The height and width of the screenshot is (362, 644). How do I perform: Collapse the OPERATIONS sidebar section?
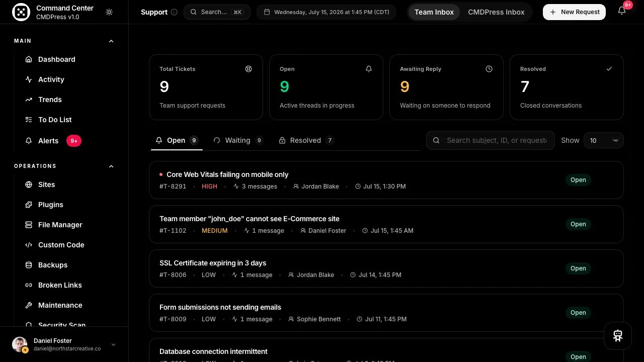[x=111, y=166]
